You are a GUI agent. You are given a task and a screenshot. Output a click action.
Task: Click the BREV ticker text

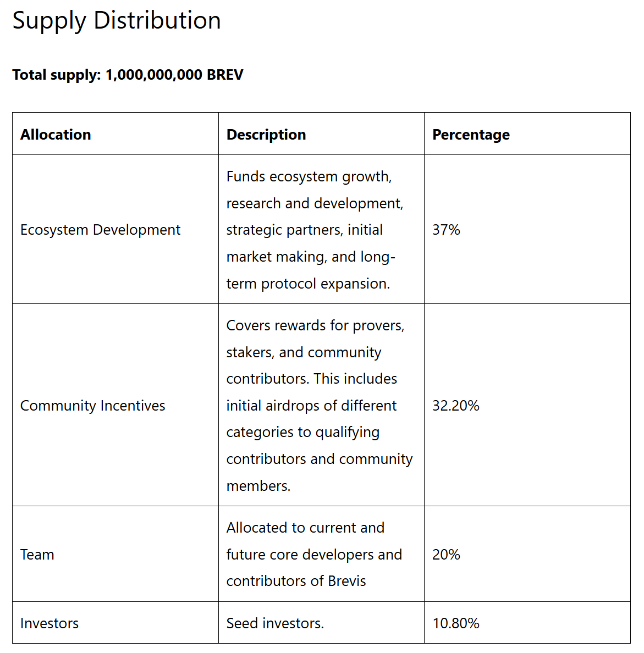(x=225, y=75)
